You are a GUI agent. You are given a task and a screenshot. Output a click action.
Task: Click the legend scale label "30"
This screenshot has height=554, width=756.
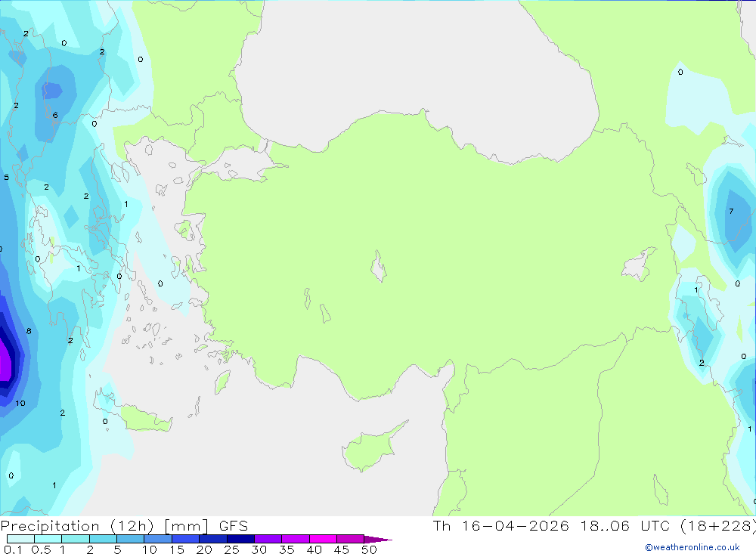259,549
